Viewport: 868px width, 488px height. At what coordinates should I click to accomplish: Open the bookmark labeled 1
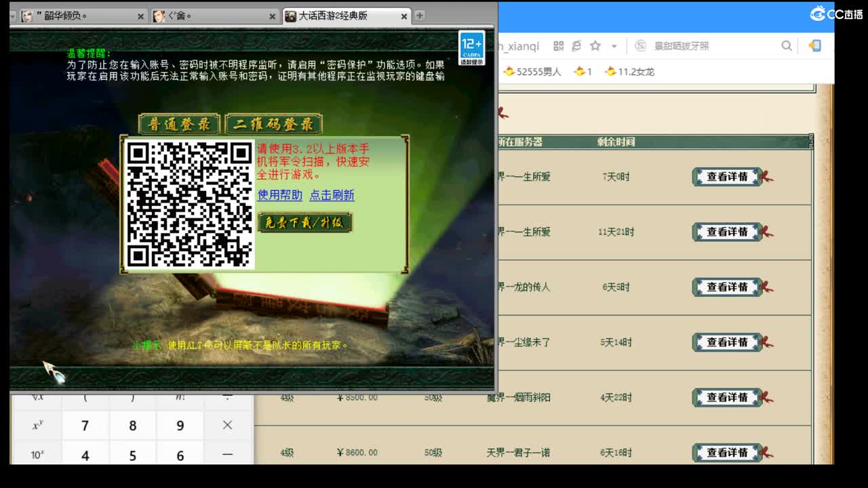pos(583,71)
